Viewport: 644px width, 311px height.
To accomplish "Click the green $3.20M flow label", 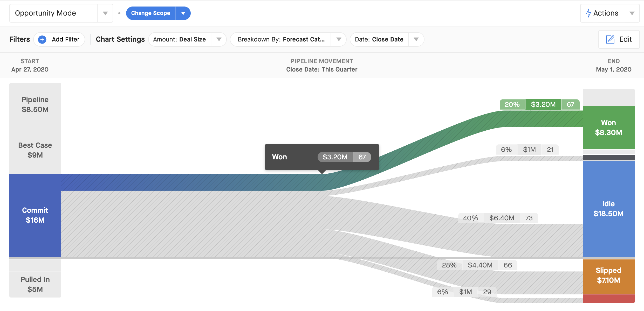I will point(543,104).
